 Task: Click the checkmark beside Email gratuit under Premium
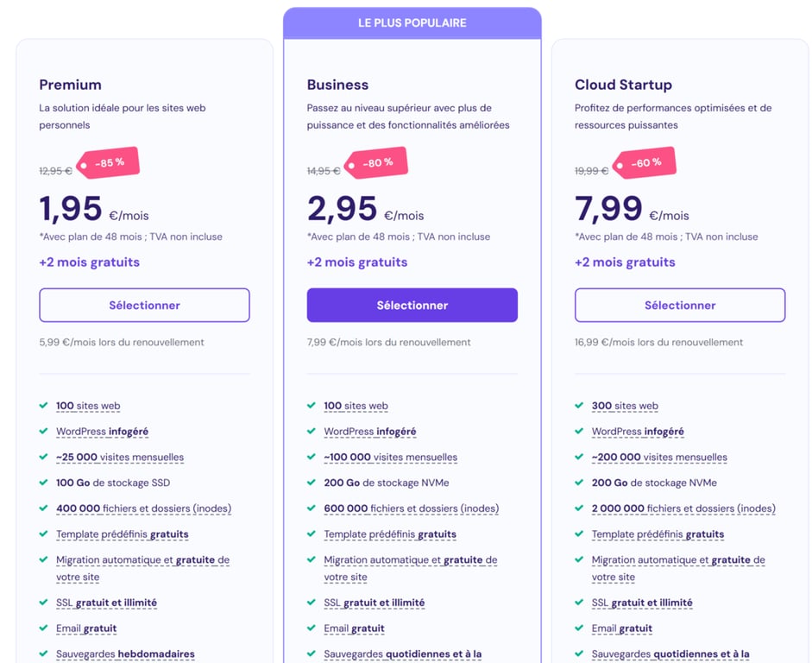44,628
